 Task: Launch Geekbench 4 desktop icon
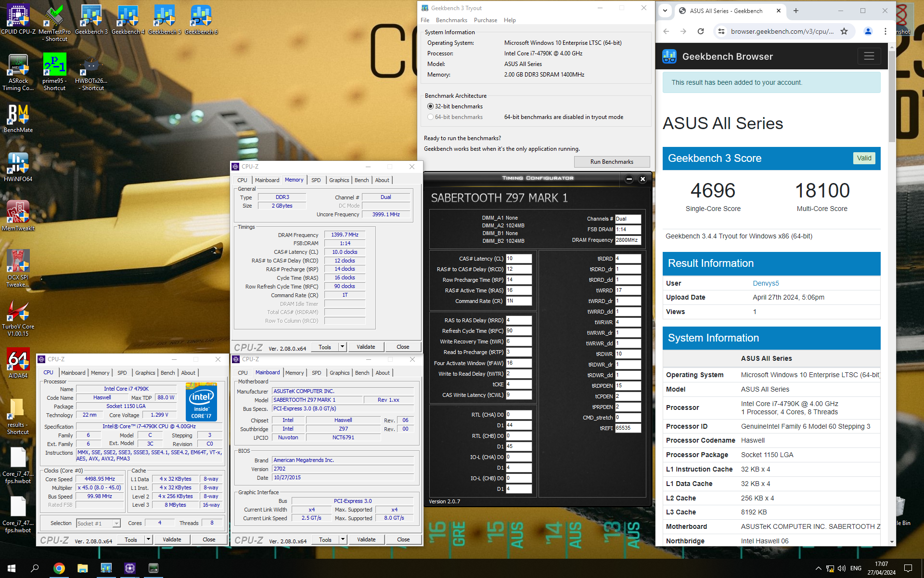coord(128,19)
